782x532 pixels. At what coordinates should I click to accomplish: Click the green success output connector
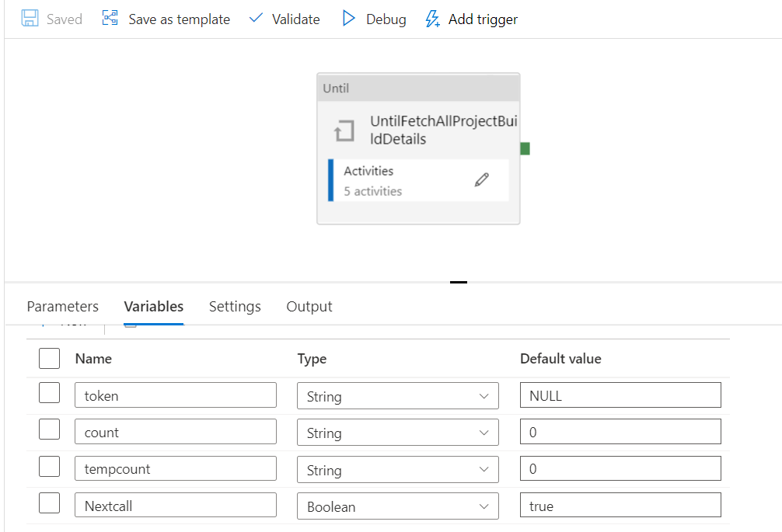click(x=525, y=148)
